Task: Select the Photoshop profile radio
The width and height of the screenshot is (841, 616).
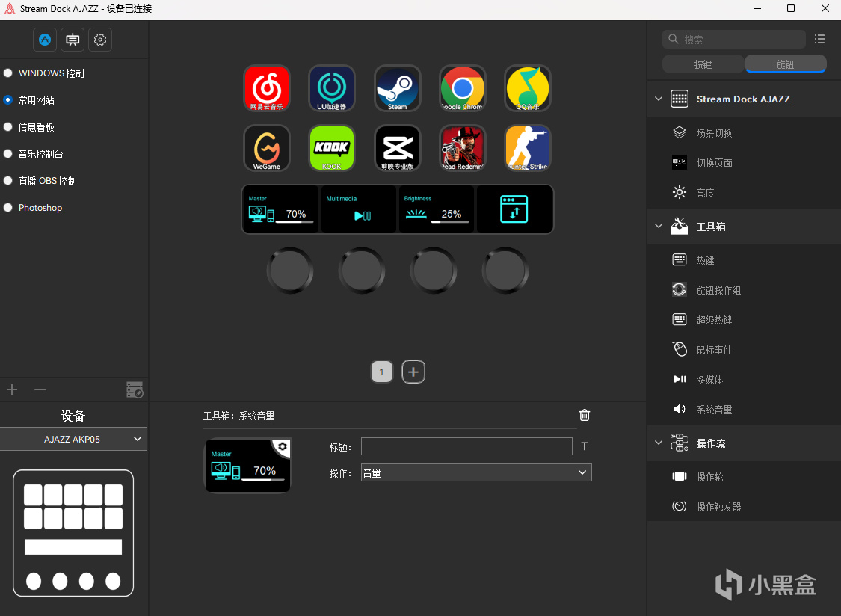Action: point(8,207)
